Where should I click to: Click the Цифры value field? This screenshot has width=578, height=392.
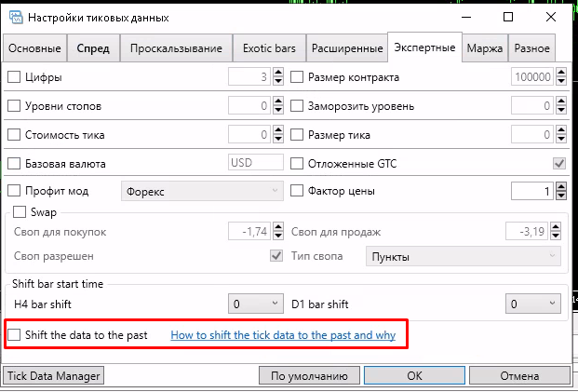click(x=249, y=76)
